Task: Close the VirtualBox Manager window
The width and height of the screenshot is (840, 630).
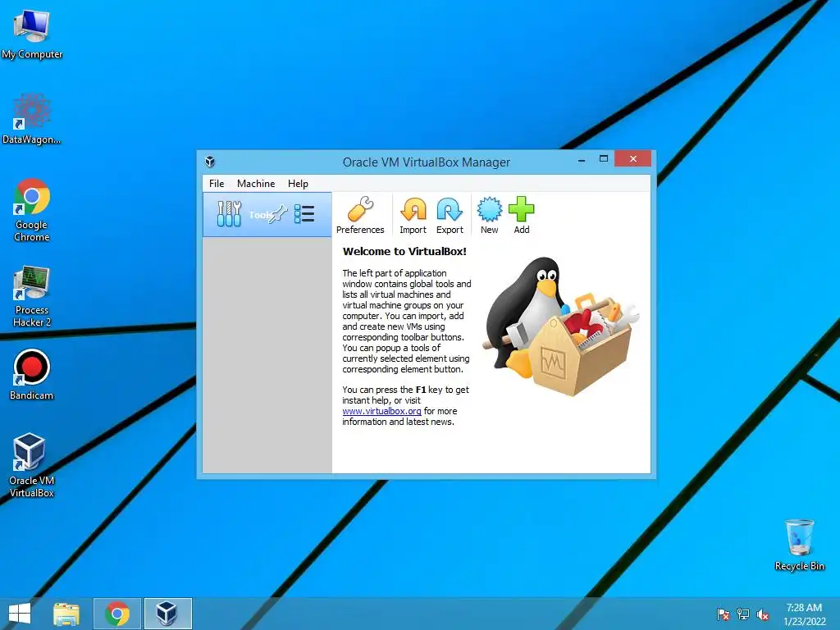Action: [x=633, y=159]
